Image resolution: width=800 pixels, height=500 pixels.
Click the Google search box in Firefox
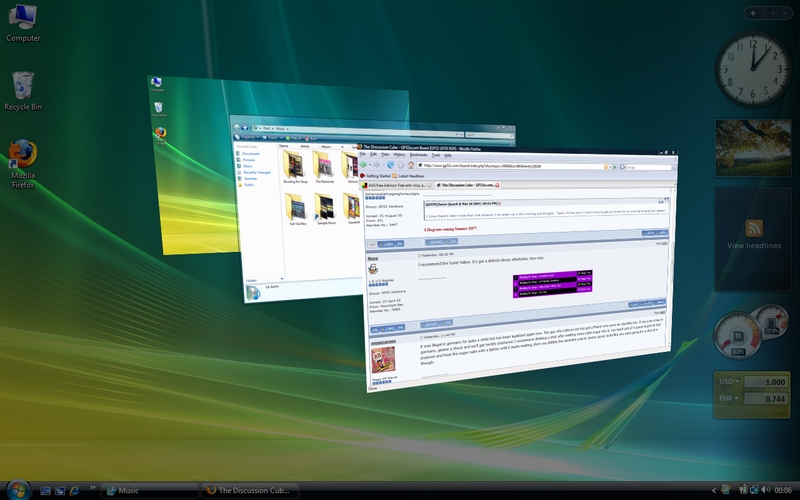648,167
